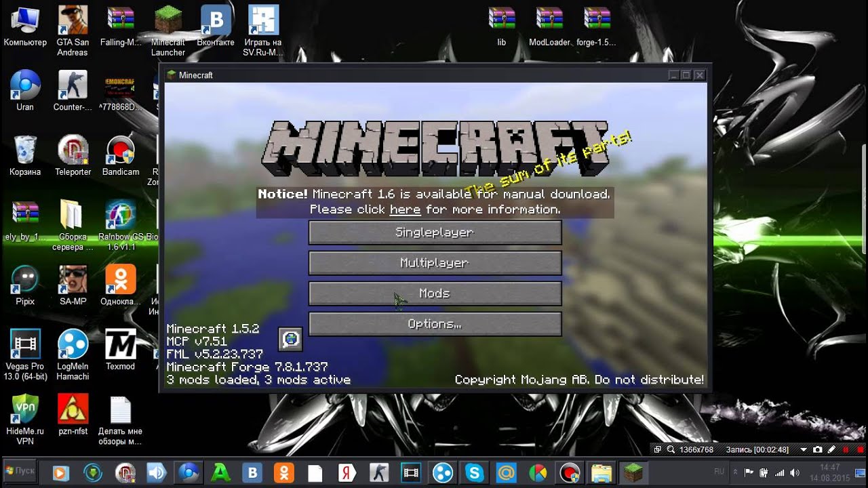Launch LogMeIn Hamachi desktop shortcut
Image resolution: width=868 pixels, height=488 pixels.
tap(73, 354)
